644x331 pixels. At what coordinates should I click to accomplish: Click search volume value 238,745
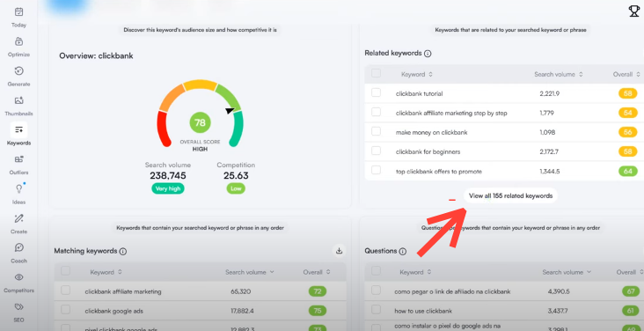pos(167,175)
